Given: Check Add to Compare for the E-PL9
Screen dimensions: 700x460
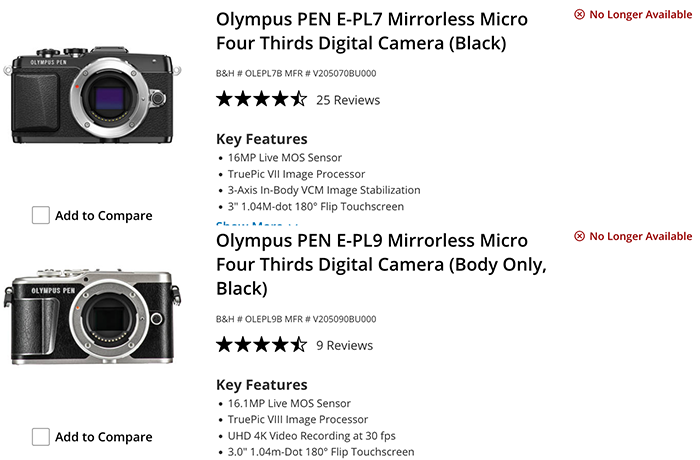Looking at the screenshot, I should [41, 437].
